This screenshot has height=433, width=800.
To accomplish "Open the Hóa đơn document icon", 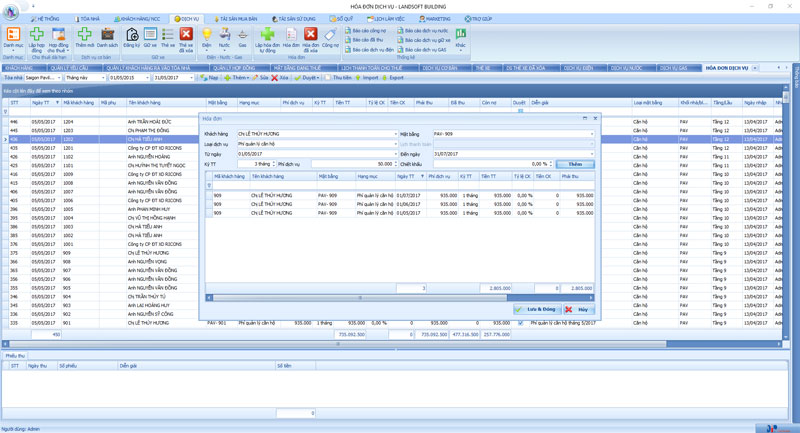I will [291, 38].
